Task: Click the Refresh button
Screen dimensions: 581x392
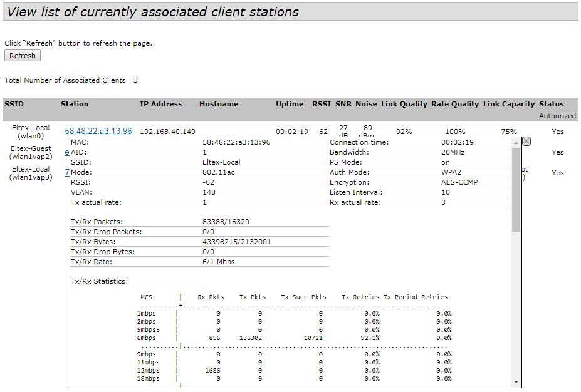Action: click(x=23, y=56)
